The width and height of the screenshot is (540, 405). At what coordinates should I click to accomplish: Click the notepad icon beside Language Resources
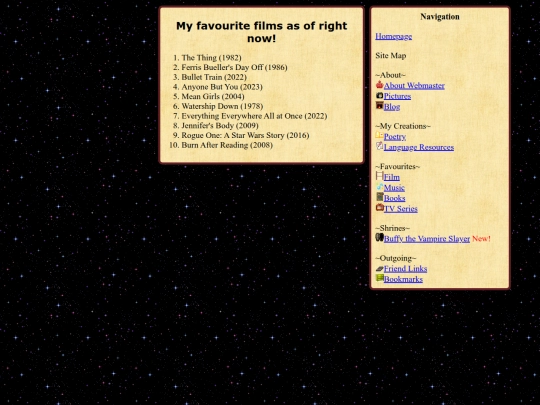pos(380,146)
